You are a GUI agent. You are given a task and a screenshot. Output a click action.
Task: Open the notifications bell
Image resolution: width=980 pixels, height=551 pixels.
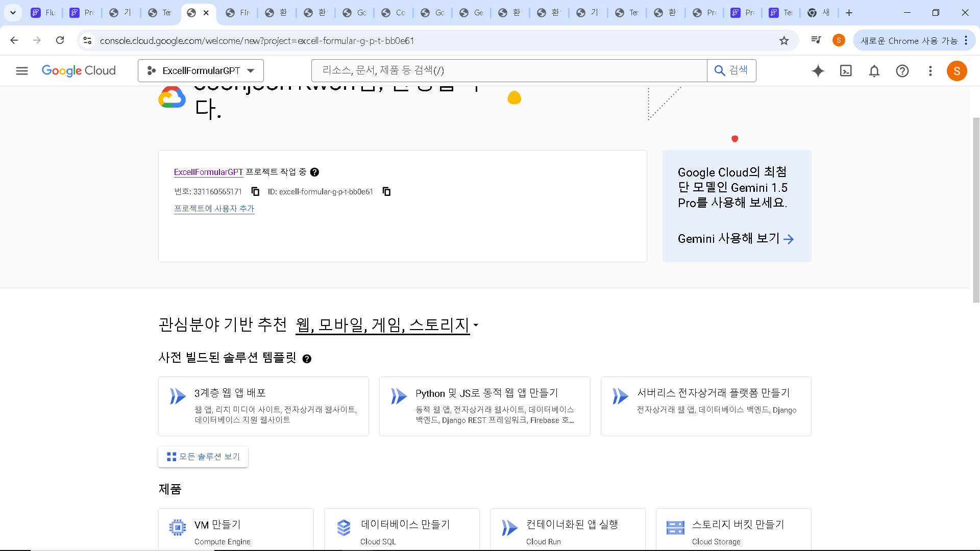click(874, 71)
